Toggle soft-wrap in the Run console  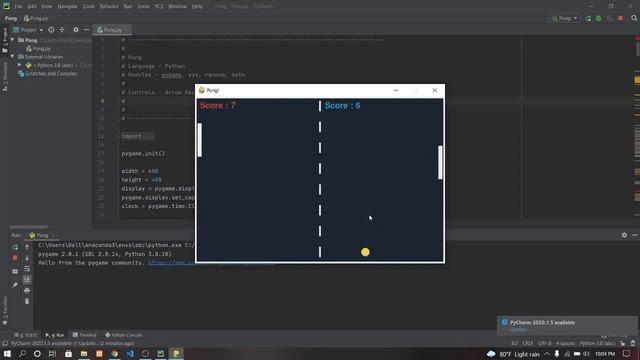(x=27, y=269)
